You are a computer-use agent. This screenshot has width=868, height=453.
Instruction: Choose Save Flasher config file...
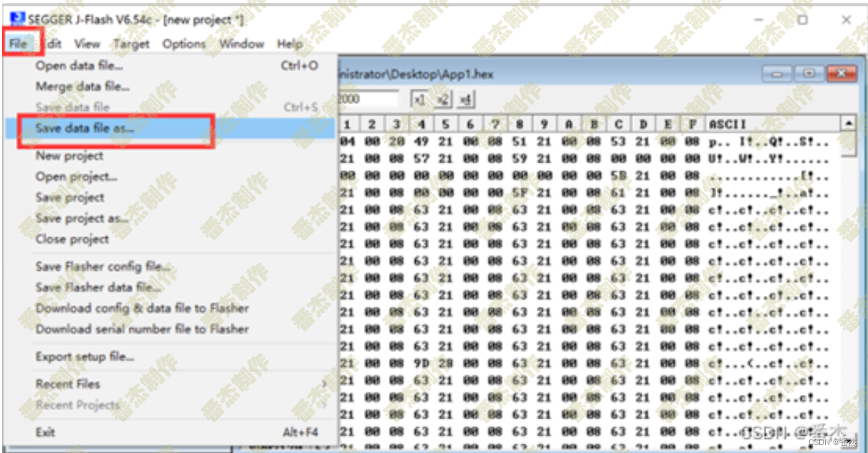pos(171,267)
